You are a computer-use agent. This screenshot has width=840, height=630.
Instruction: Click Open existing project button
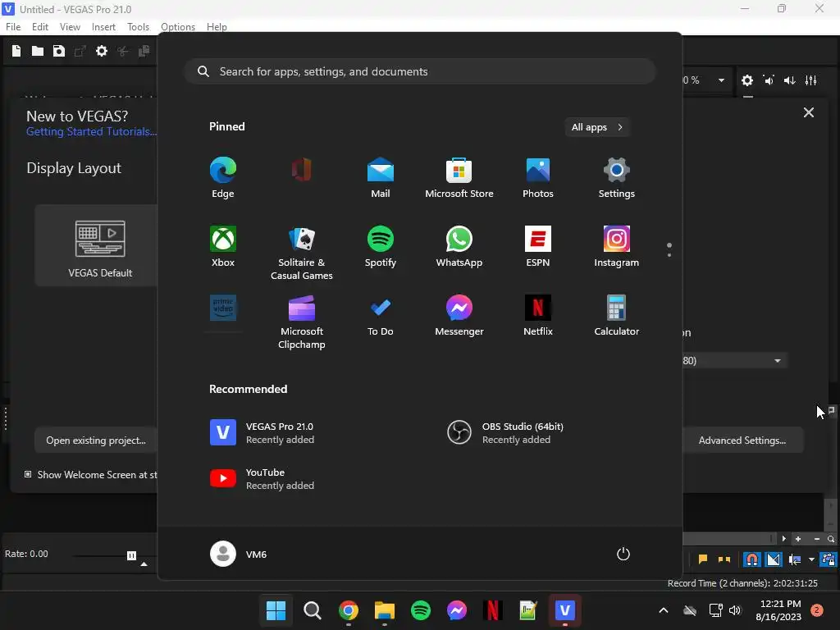click(x=96, y=441)
